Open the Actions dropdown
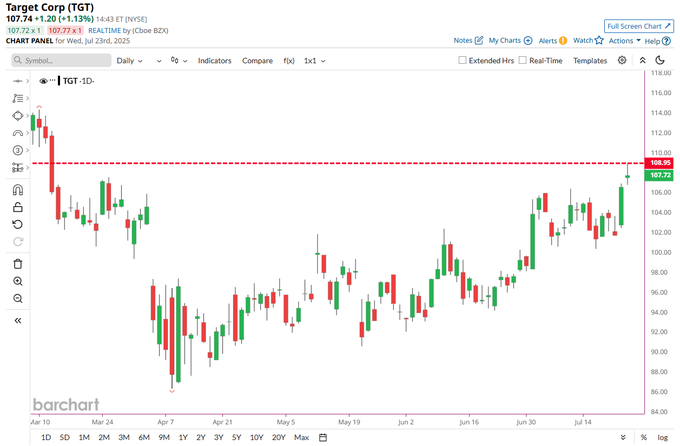 click(624, 41)
